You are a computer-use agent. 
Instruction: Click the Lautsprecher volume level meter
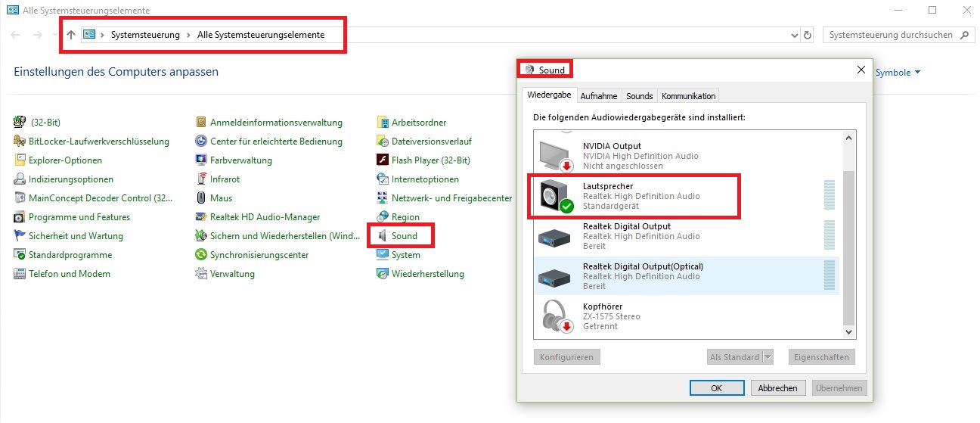(829, 196)
